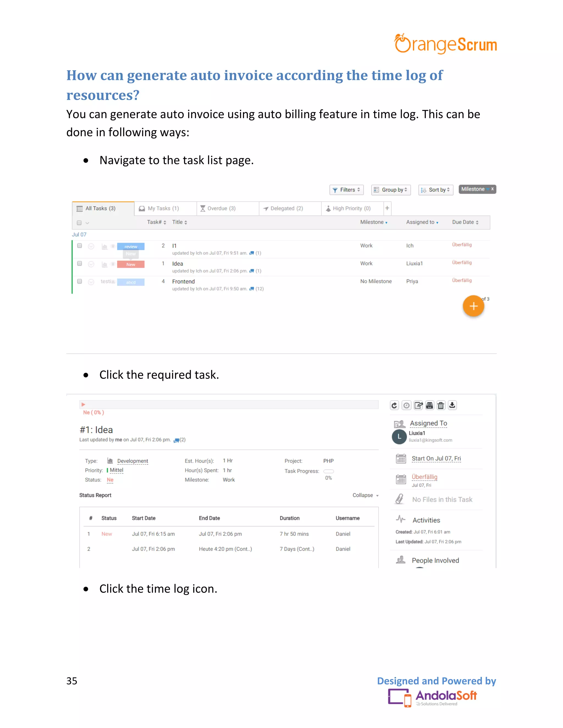Viewport: 563px width, 728px height.
Task: Switch to the Delegated (2) tab
Action: point(290,208)
